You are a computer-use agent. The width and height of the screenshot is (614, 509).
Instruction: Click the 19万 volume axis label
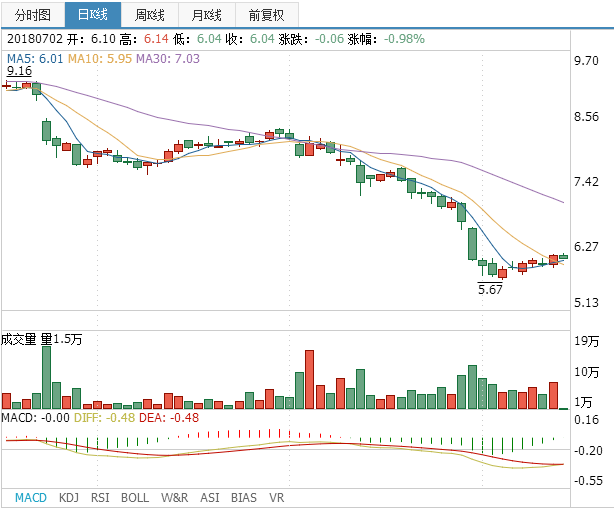(587, 341)
